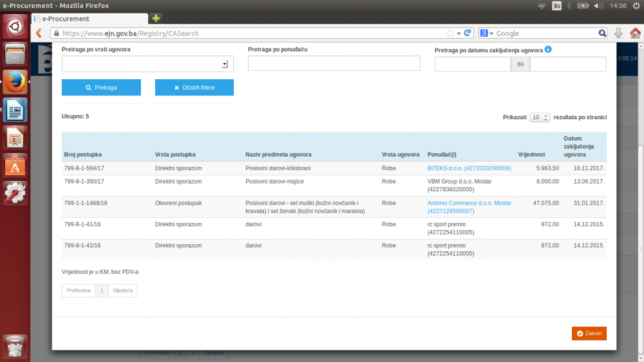Click procedure number 799-8-1-42/16

[x=82, y=245]
